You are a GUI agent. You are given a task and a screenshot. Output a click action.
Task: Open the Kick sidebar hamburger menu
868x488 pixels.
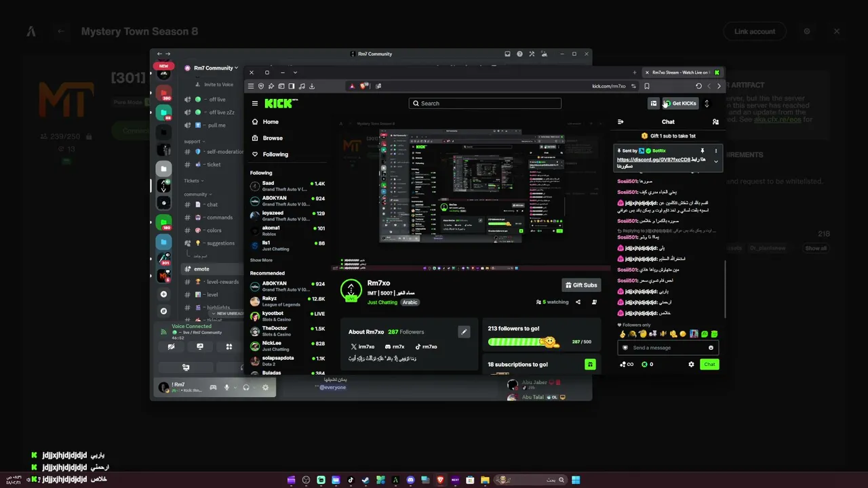coord(255,104)
